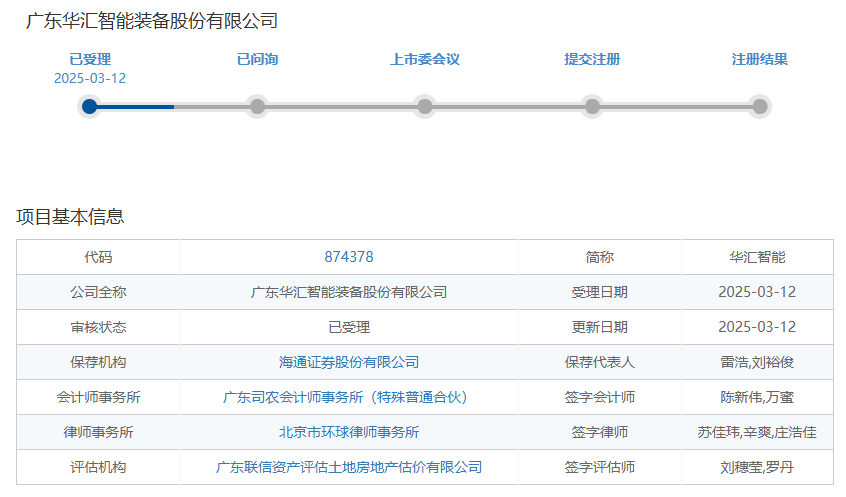Select the 提交注册 stage label

(592, 59)
